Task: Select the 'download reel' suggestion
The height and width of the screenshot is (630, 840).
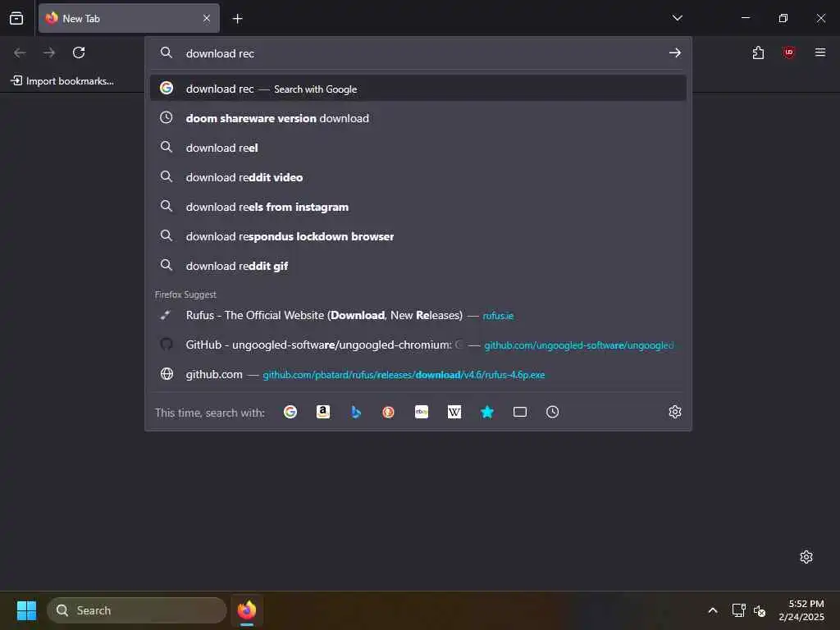Action: 418,148
